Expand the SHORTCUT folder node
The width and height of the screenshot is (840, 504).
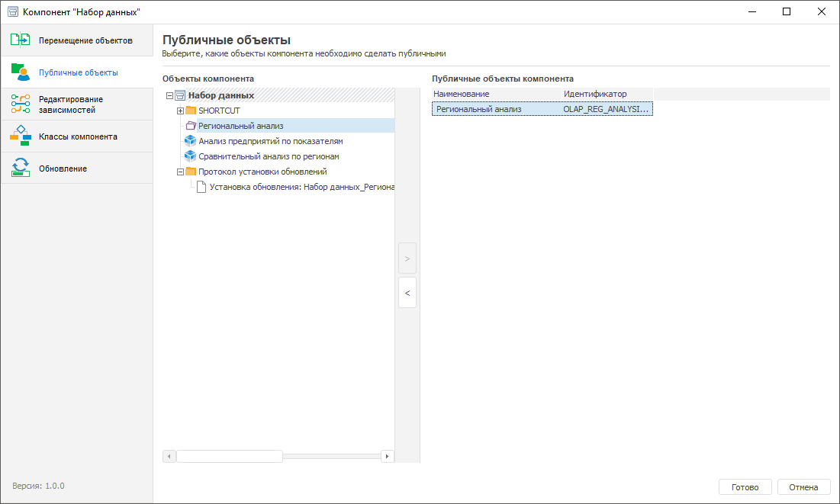pos(181,111)
